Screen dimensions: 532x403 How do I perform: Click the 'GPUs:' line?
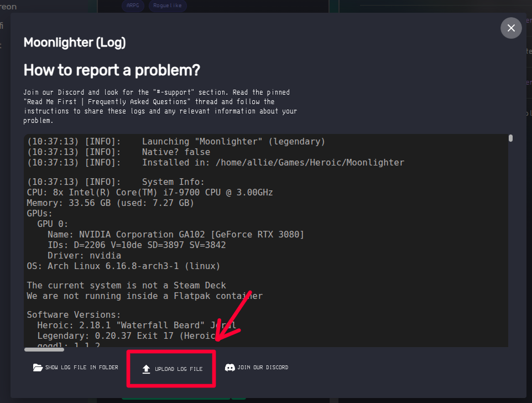pos(39,214)
